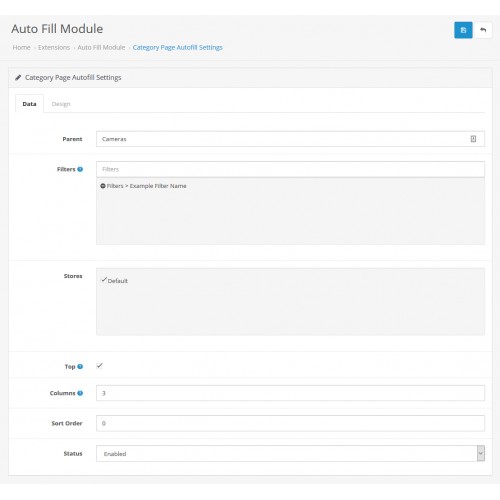This screenshot has height=500, width=500.
Task: Select the Data tab
Action: coord(29,104)
